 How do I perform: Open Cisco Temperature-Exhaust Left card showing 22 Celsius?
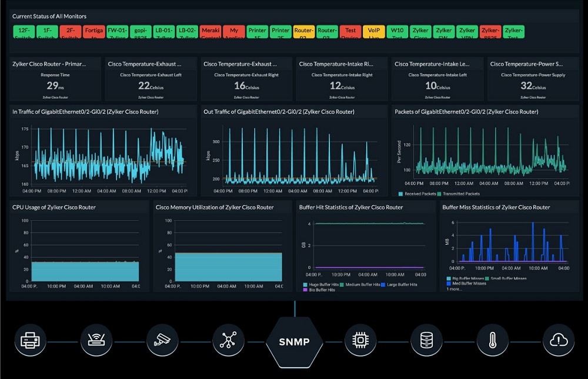point(151,79)
